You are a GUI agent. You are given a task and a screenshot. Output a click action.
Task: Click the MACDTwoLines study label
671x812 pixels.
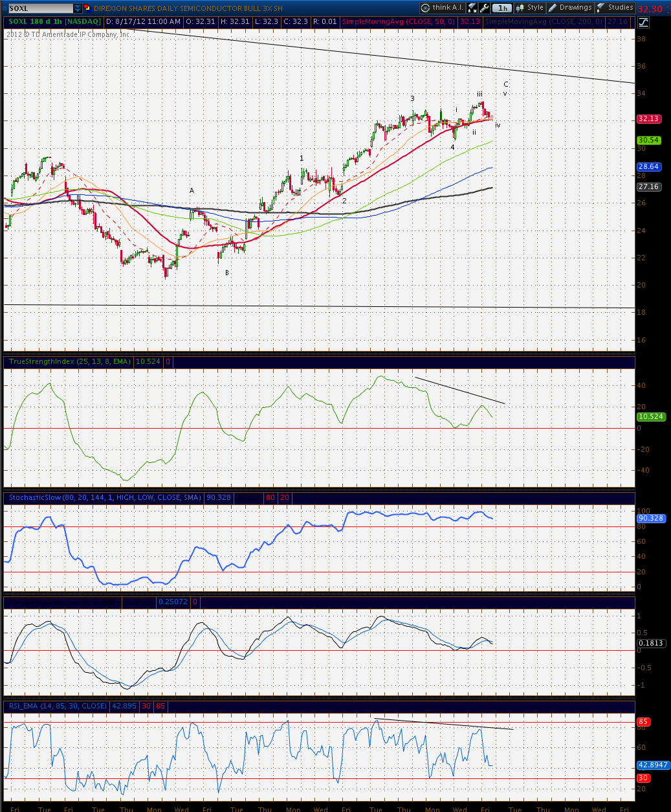coord(63,602)
